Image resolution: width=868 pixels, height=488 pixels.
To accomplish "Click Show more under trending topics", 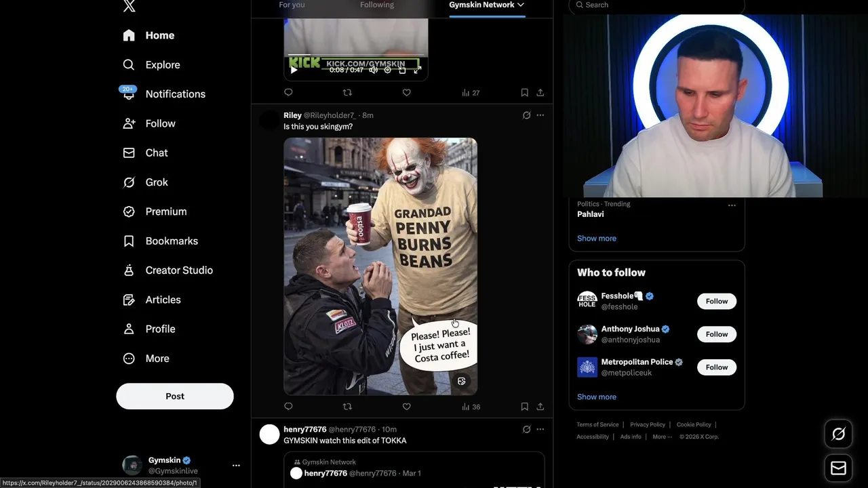I will pos(597,239).
